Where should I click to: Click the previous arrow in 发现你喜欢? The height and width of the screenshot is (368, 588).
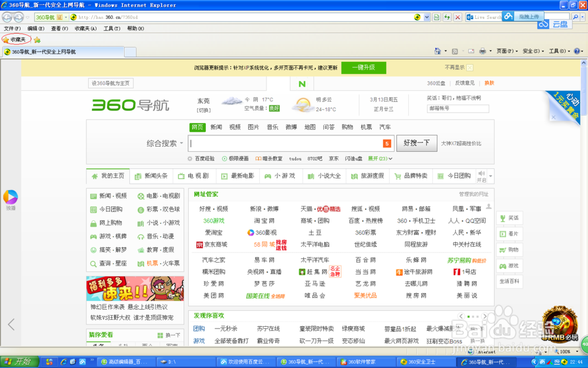pyautogui.click(x=461, y=316)
